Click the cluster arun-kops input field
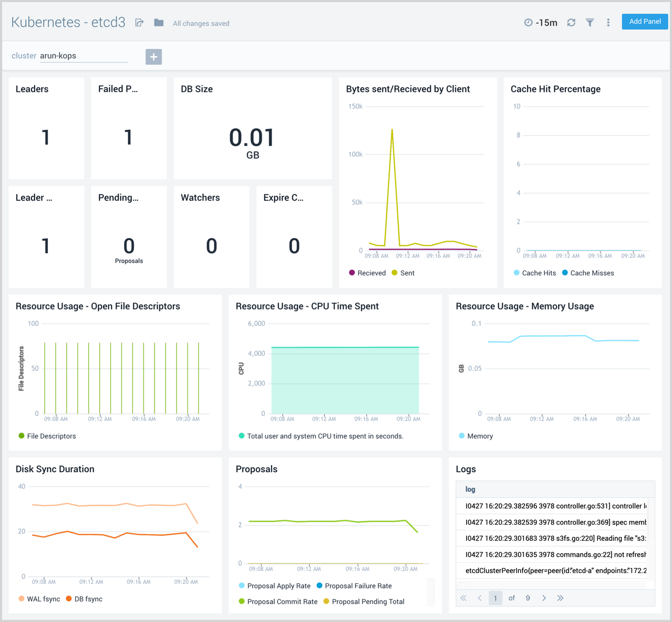Viewport: 672px width, 622px height. tap(84, 56)
